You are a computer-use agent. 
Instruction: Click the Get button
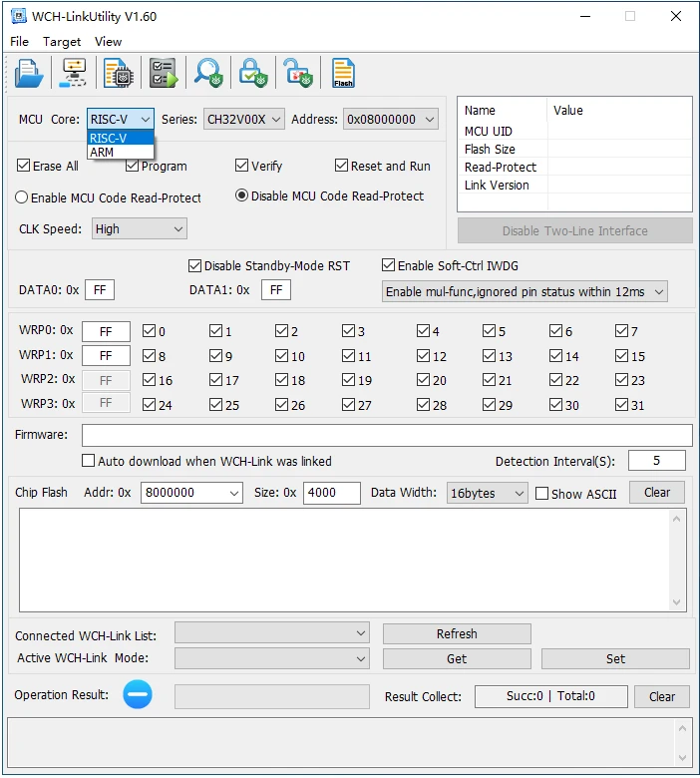[456, 658]
